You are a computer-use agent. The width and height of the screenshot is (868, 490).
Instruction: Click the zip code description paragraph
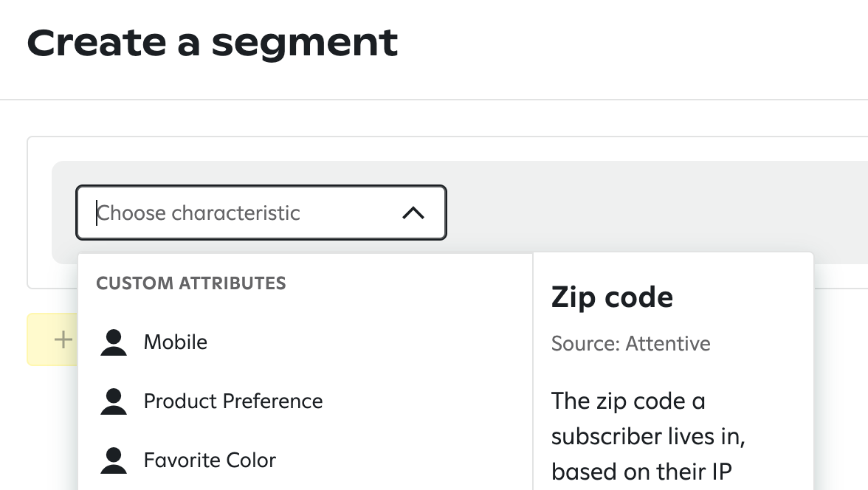pos(648,436)
